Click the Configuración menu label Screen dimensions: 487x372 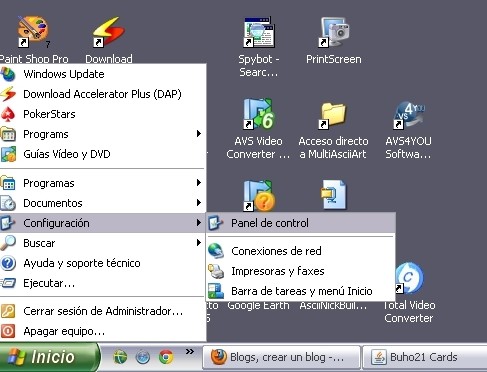(x=56, y=223)
